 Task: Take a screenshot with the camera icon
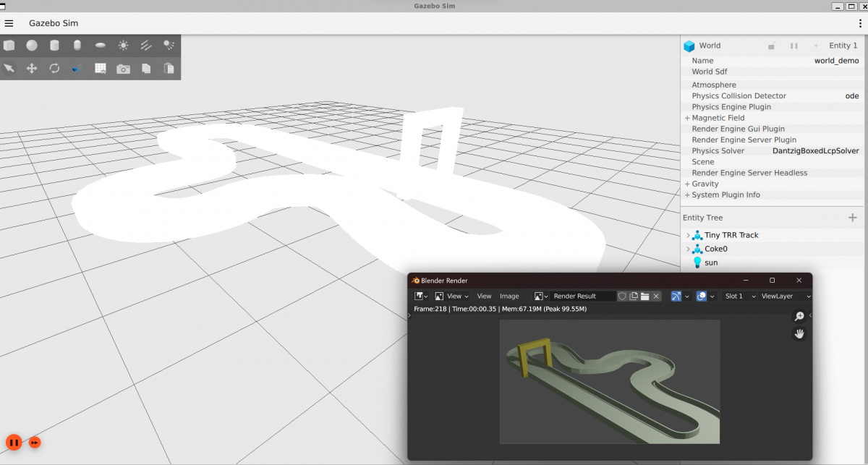124,69
